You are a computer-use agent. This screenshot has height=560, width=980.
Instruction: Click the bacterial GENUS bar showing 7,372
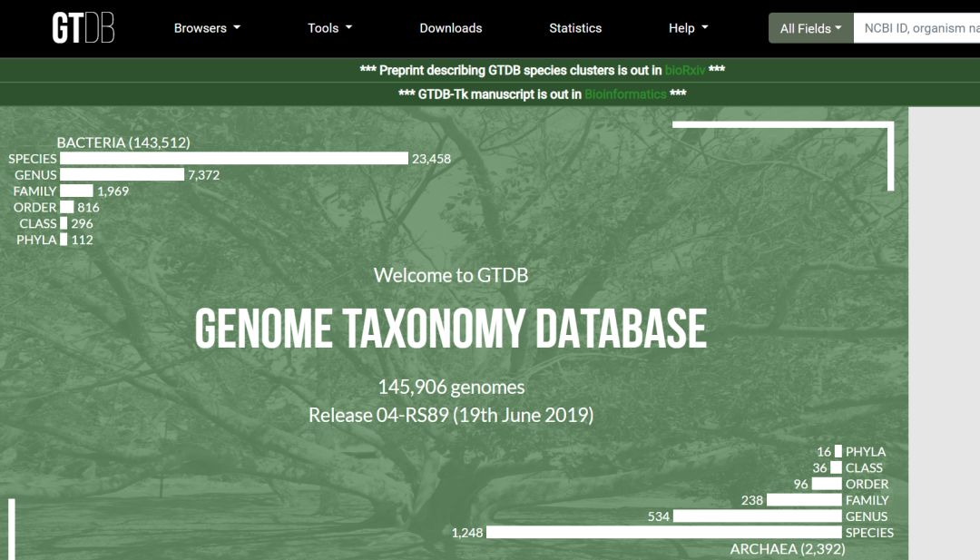point(122,174)
